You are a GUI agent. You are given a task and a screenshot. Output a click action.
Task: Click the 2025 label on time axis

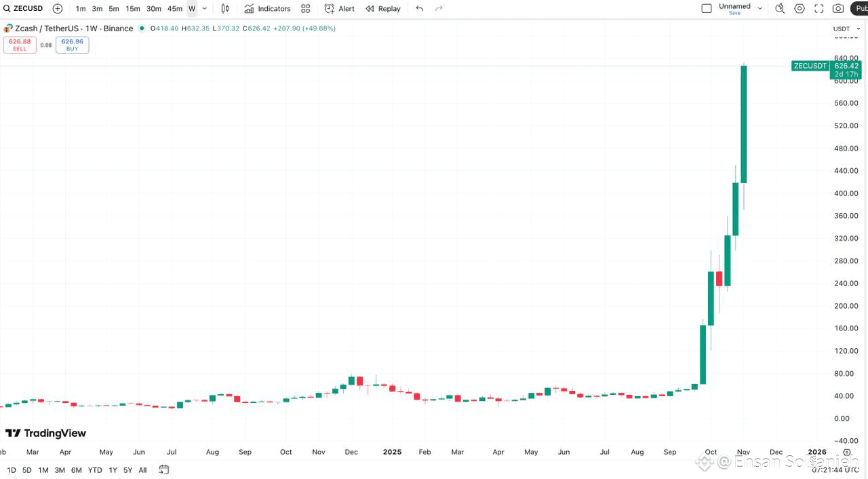pos(392,452)
